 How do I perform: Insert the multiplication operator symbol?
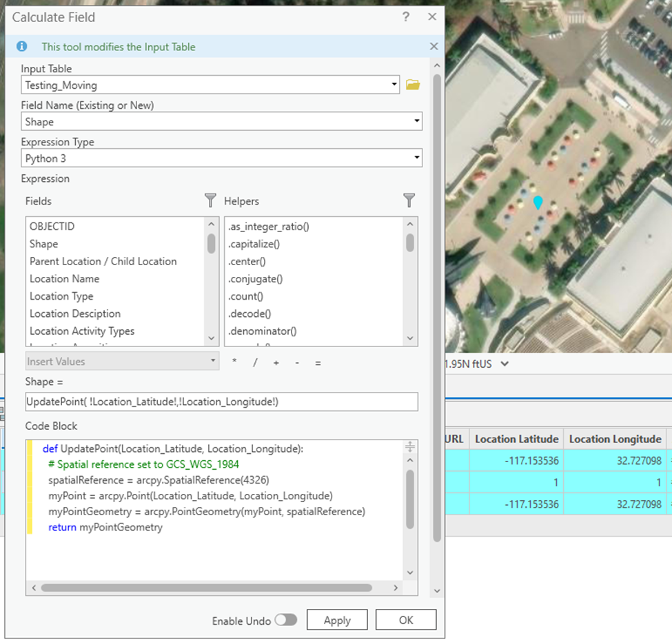click(x=234, y=362)
